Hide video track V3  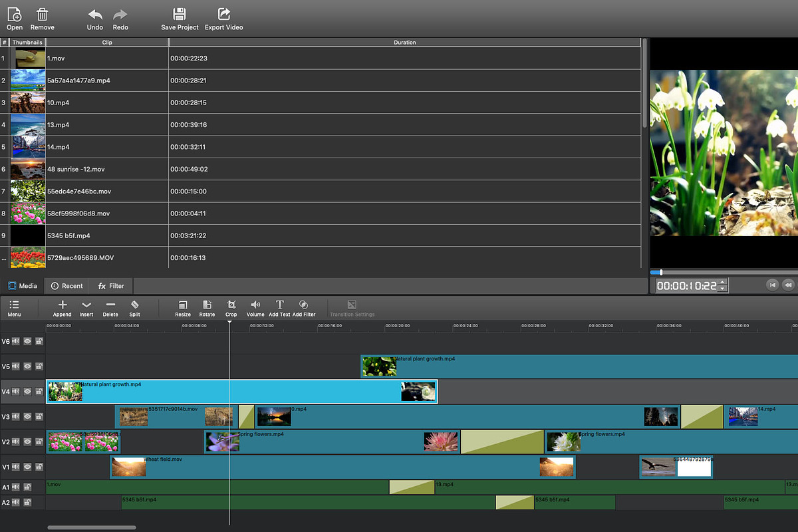[x=28, y=417]
